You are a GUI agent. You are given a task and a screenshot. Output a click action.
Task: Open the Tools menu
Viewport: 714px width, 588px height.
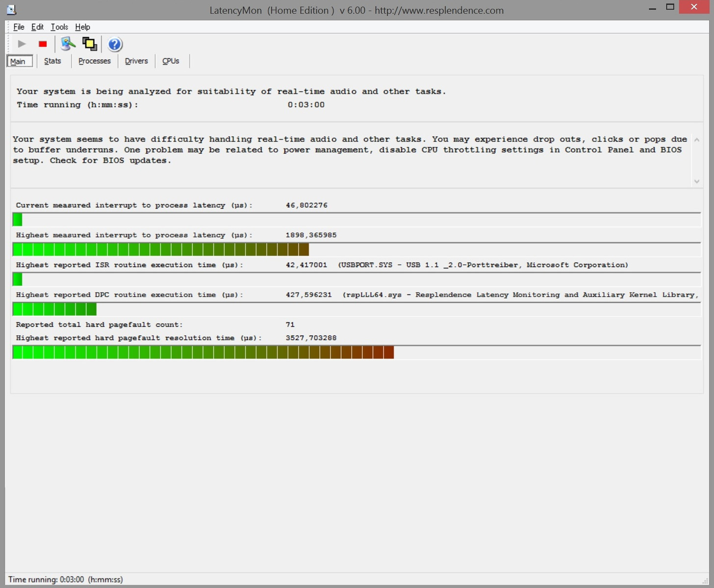coord(59,27)
